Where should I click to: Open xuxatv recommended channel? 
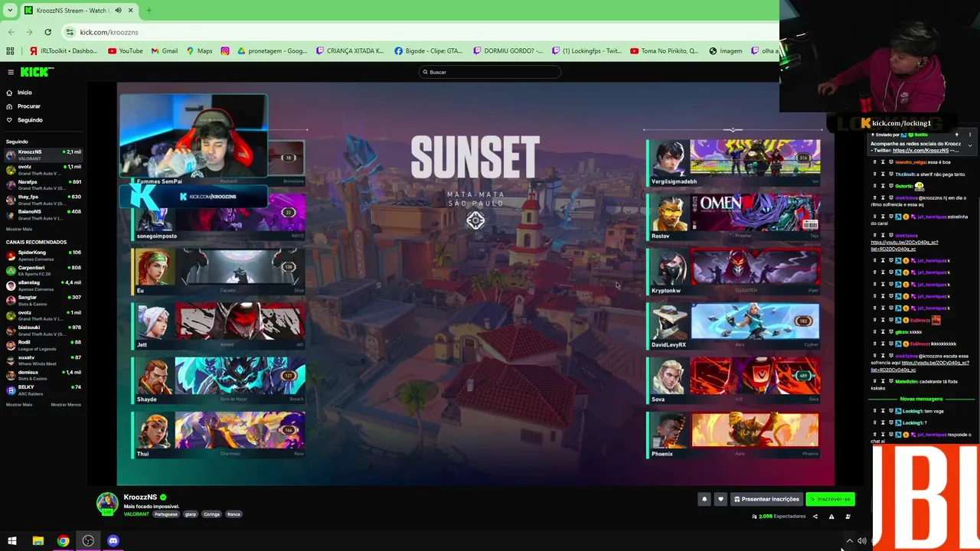(44, 360)
